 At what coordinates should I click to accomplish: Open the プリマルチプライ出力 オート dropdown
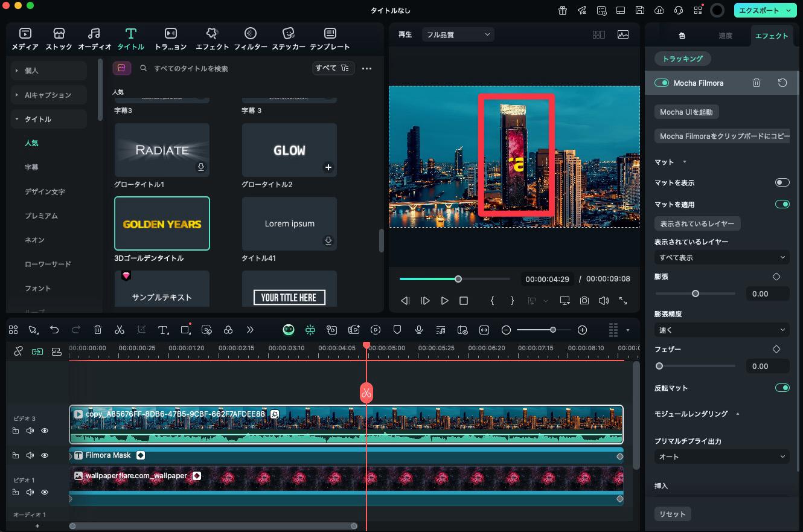click(722, 457)
